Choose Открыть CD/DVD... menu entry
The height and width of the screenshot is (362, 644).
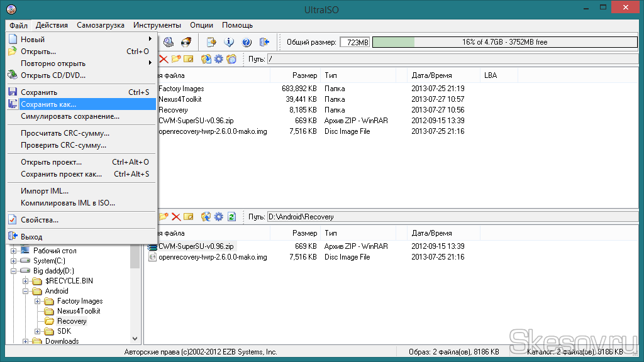[81, 75]
